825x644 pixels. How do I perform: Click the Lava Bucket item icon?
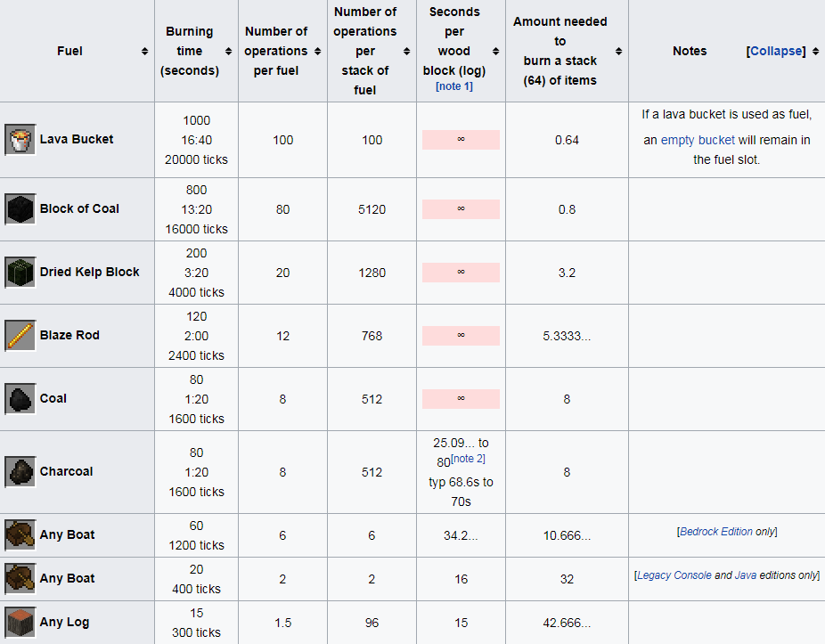coord(20,140)
